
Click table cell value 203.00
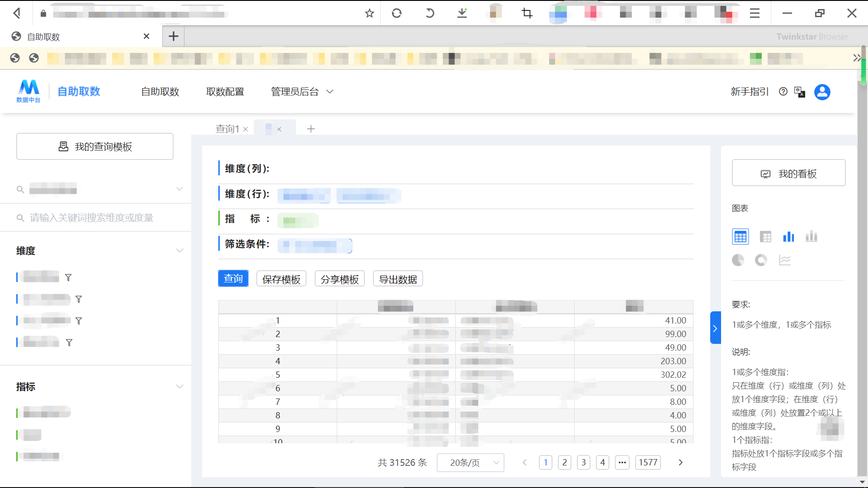click(x=673, y=361)
